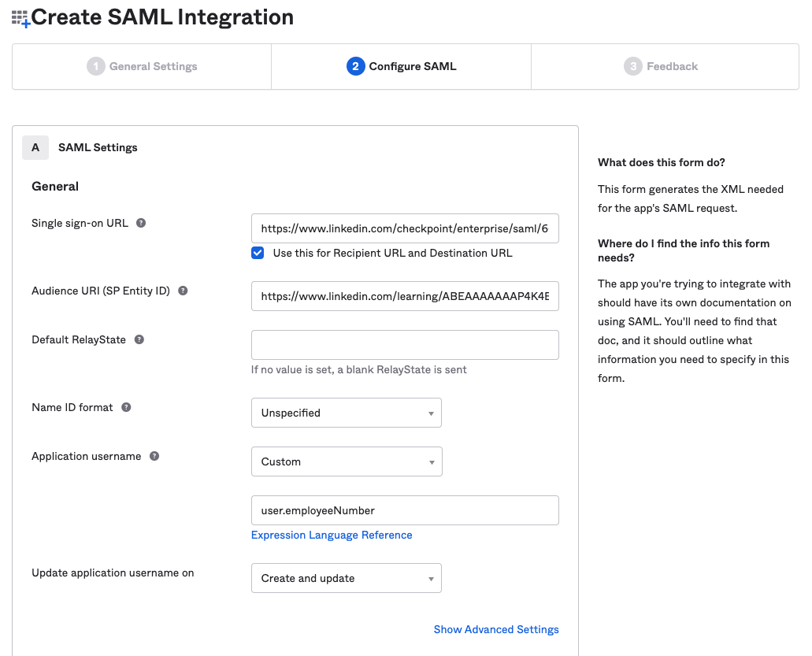Screen dimensions: 812x656
Task: Edit the user.employeeNumber custom username field
Action: tap(404, 510)
